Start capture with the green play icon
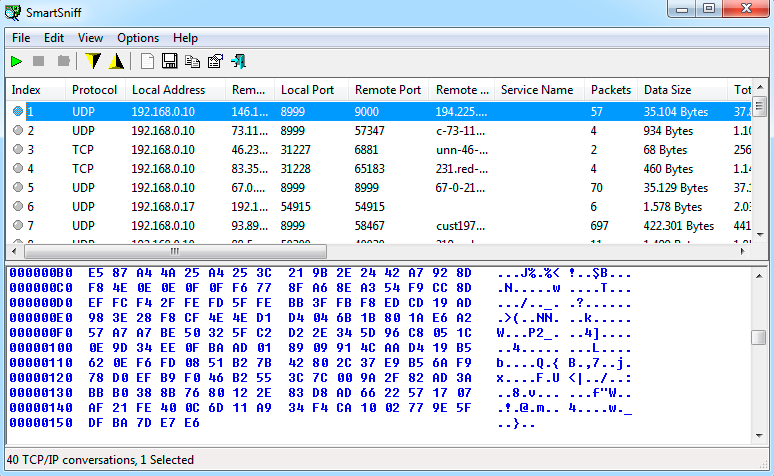Image resolution: width=774 pixels, height=476 pixels. pos(16,61)
